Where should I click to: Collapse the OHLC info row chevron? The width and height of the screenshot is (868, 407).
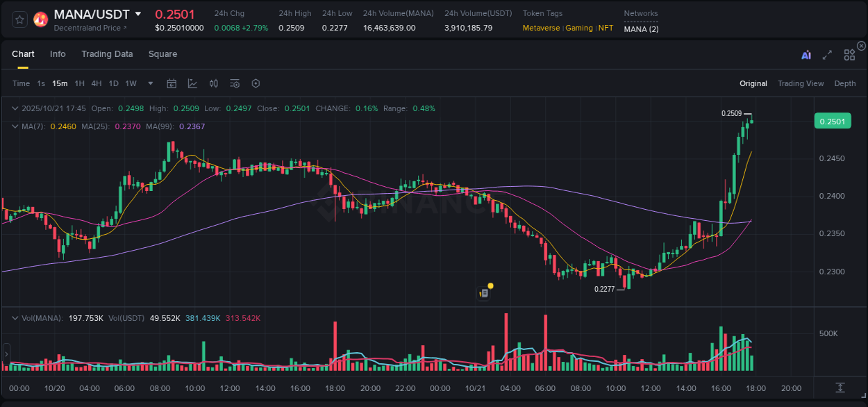[x=15, y=108]
